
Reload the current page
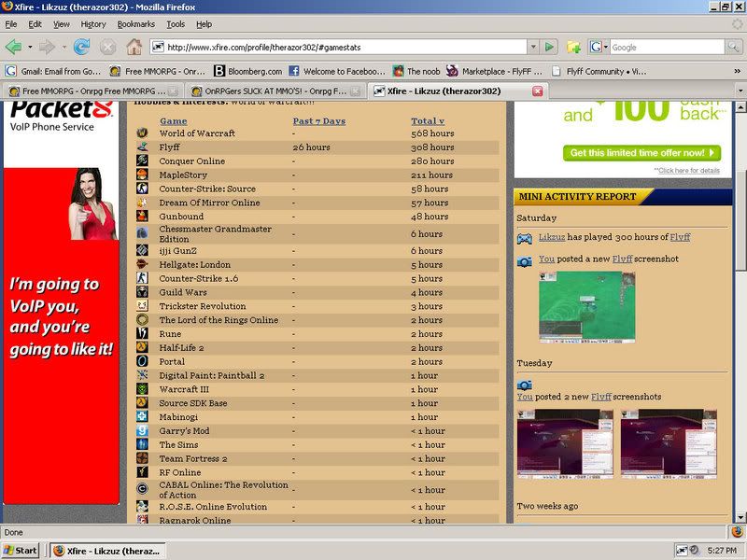81,47
